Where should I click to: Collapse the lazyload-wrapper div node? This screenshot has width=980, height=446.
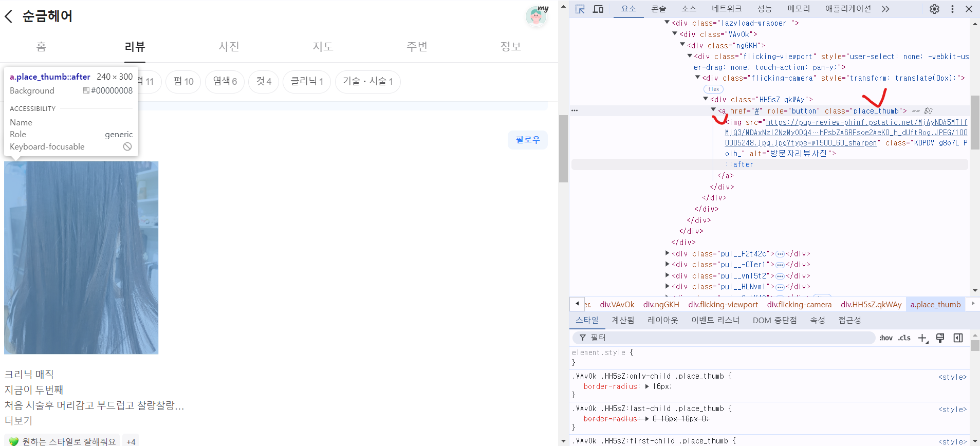(x=667, y=23)
